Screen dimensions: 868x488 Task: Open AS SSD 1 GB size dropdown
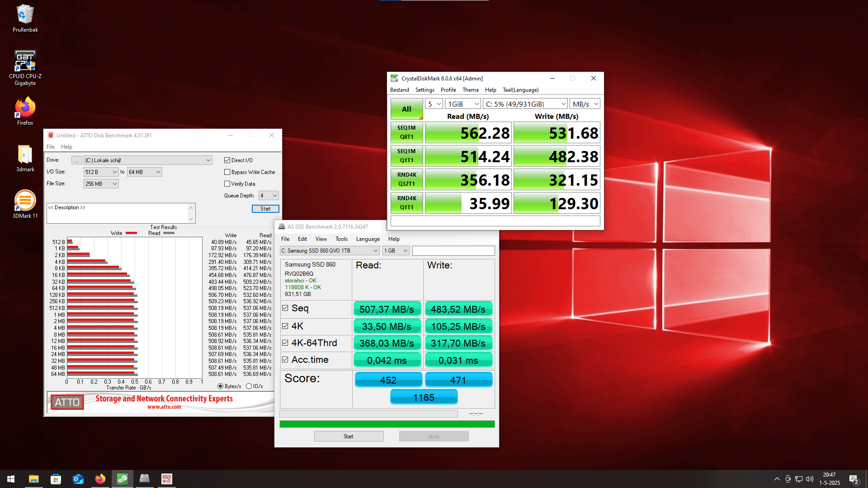click(x=396, y=251)
